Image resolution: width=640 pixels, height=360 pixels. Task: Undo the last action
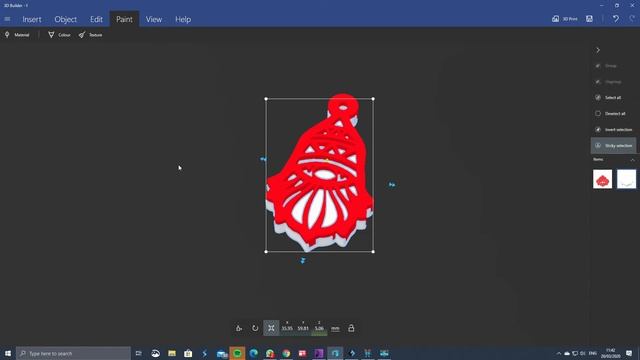coord(616,19)
